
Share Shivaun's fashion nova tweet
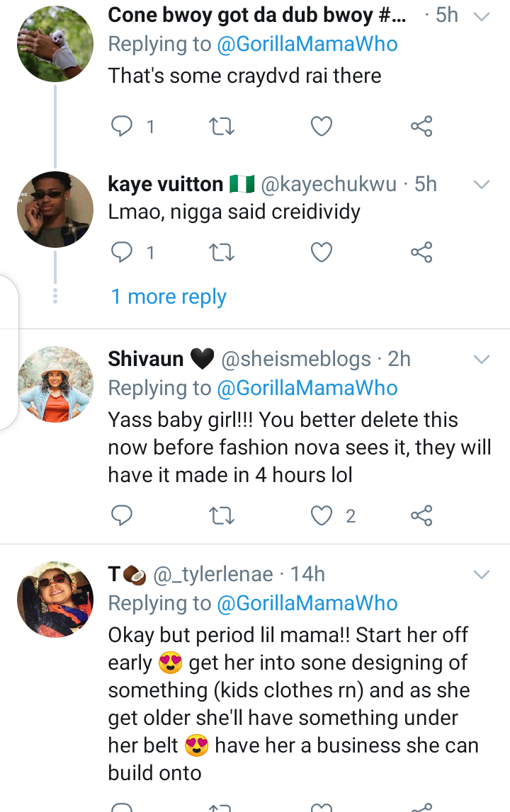tap(421, 516)
